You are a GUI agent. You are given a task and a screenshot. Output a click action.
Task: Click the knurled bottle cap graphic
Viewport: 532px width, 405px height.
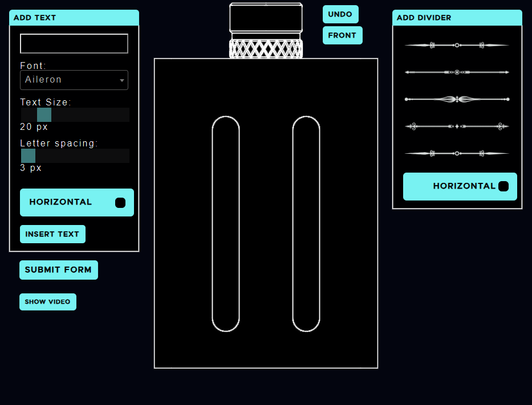[266, 30]
